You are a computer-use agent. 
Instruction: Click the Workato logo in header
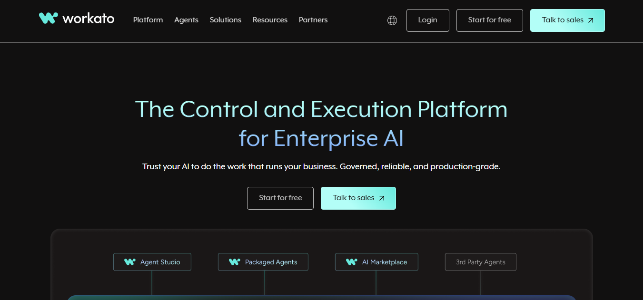(77, 19)
